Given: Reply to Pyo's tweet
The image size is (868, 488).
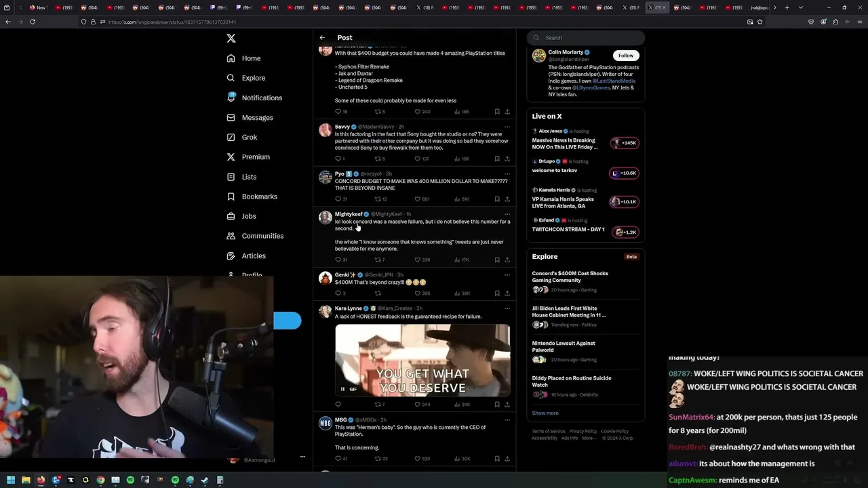Looking at the screenshot, I should [338, 199].
